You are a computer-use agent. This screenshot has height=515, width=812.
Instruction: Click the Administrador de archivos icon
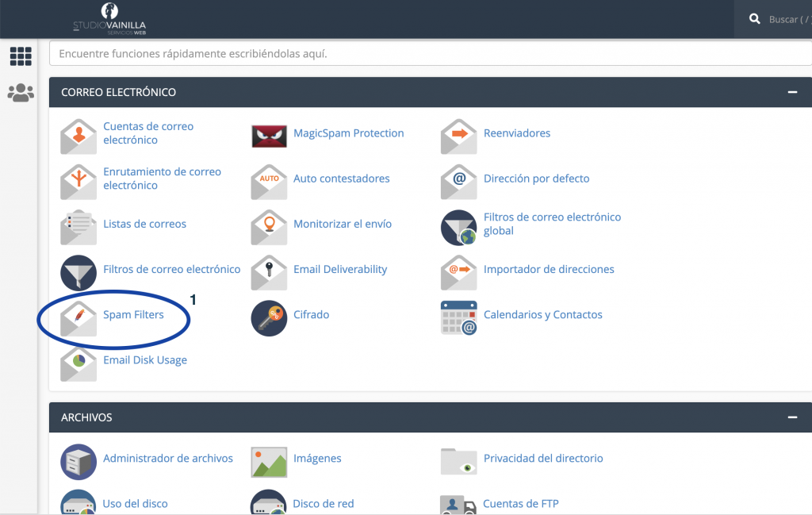pyautogui.click(x=79, y=461)
